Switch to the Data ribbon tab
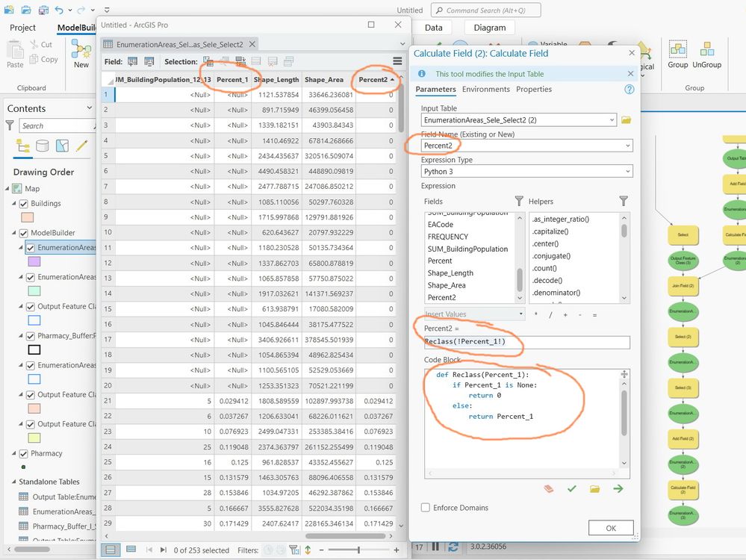The height and width of the screenshot is (560, 746). (x=433, y=28)
